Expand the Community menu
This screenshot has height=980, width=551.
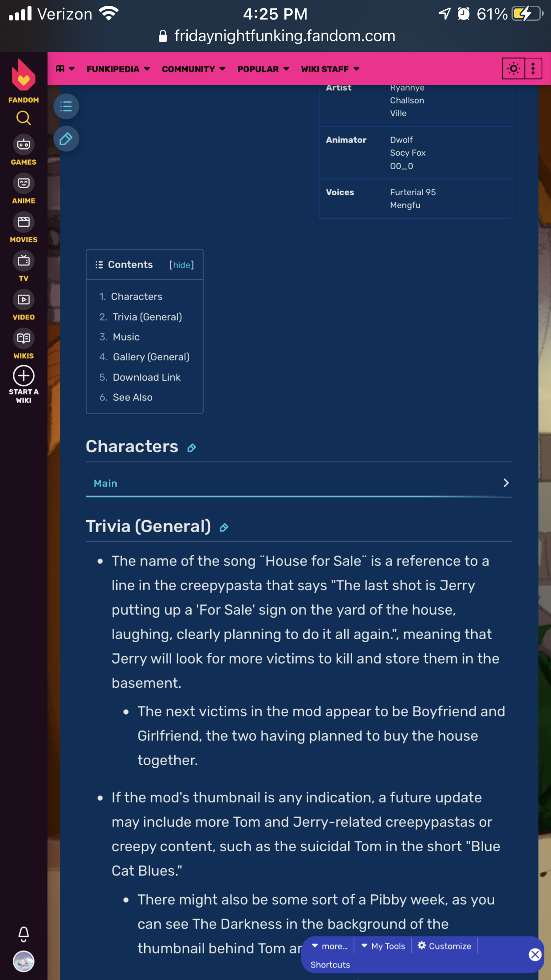coord(193,69)
